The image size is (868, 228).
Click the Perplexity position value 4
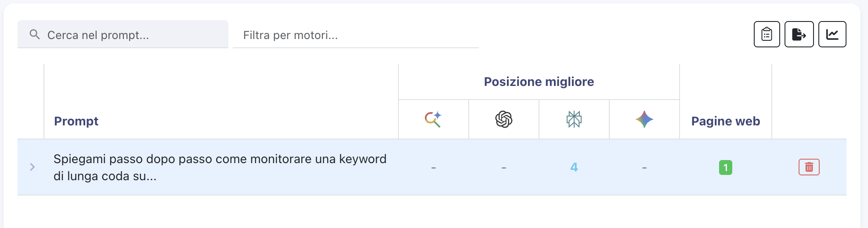point(574,167)
